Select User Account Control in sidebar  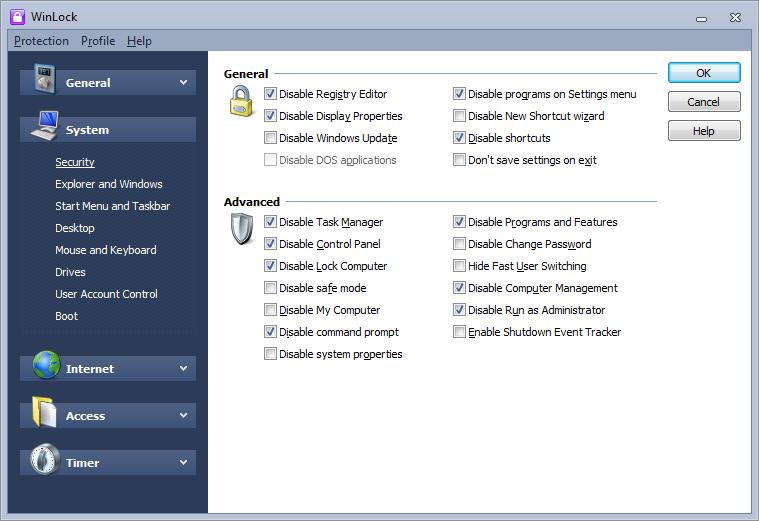106,294
